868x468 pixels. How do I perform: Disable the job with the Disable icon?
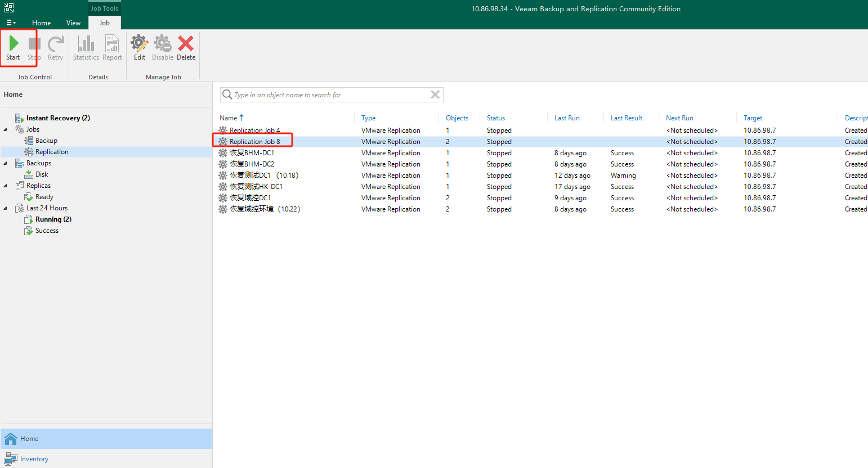(x=163, y=48)
